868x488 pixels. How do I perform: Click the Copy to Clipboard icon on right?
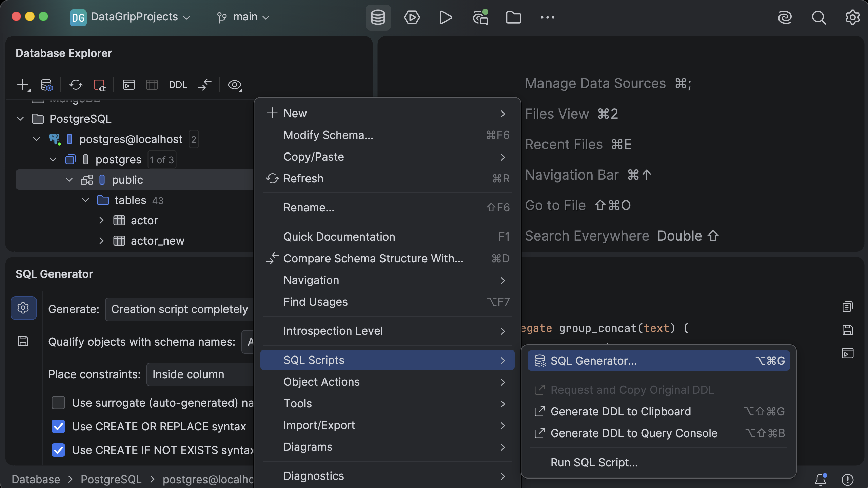tap(847, 307)
